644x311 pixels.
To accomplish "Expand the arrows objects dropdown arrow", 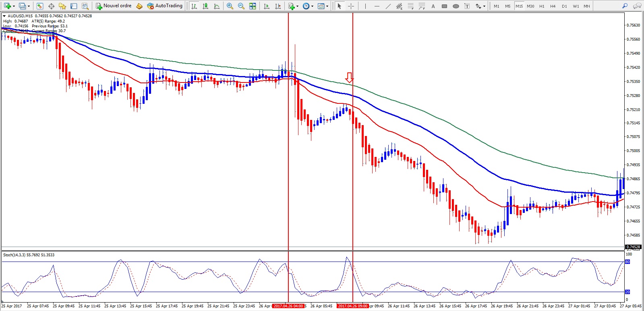I will click(485, 6).
